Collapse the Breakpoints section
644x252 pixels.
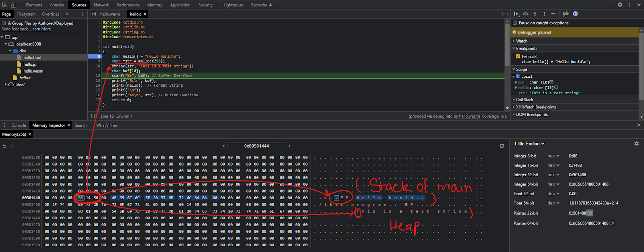tap(575, 48)
